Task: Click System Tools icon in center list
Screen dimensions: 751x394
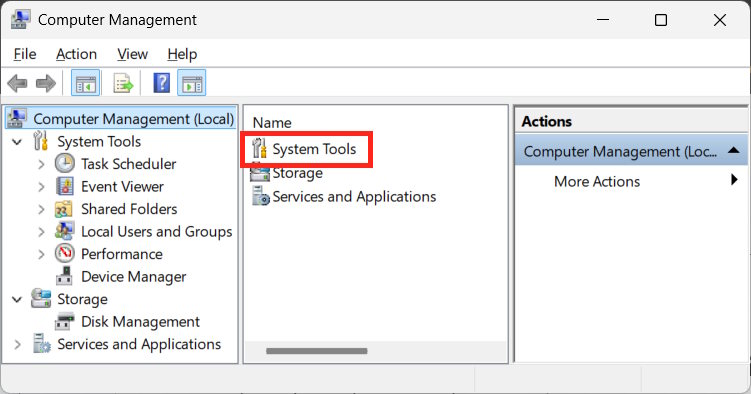Action: point(259,148)
